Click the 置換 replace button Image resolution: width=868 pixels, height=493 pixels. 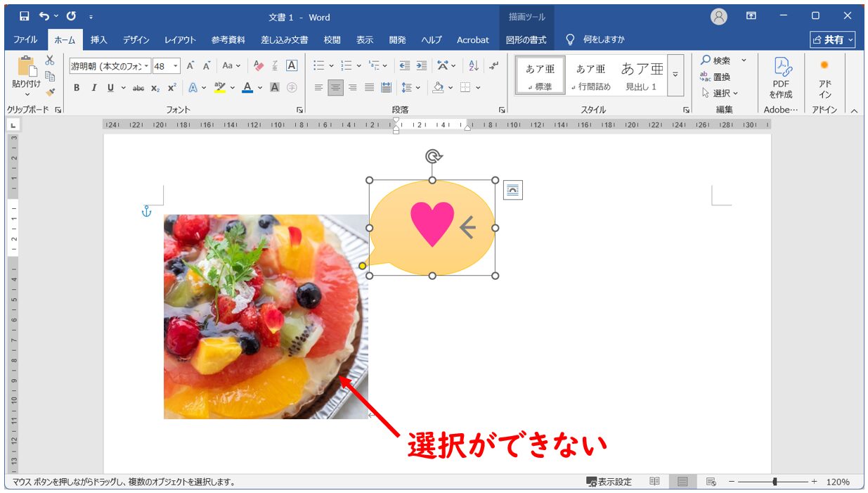click(x=715, y=77)
